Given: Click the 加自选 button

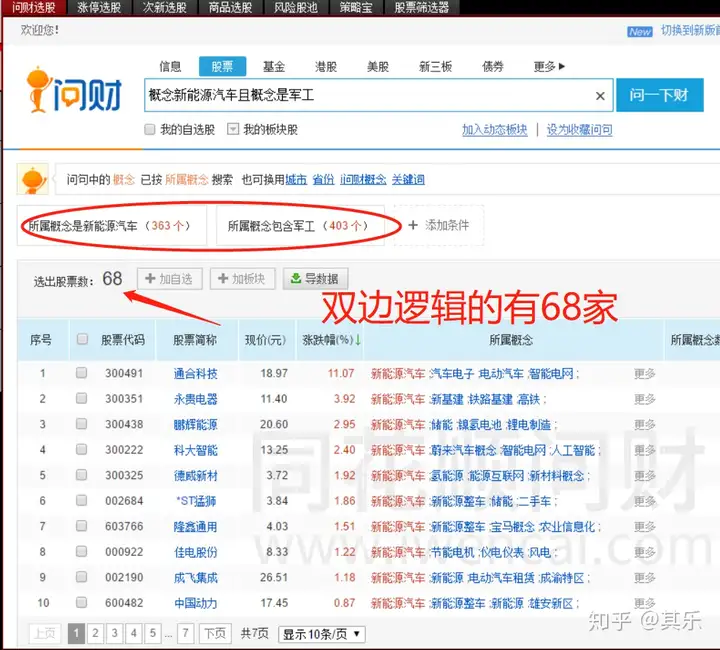Looking at the screenshot, I should click(x=169, y=279).
